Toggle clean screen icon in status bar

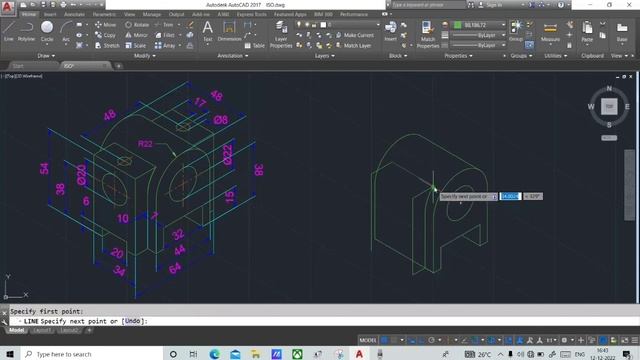[x=625, y=340]
